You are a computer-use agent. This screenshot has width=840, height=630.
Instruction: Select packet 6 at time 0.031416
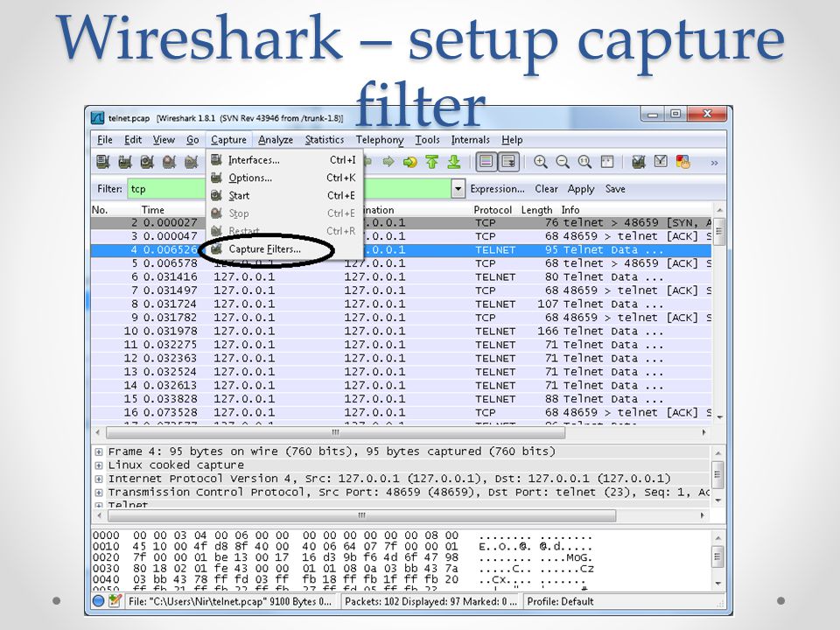point(401,277)
